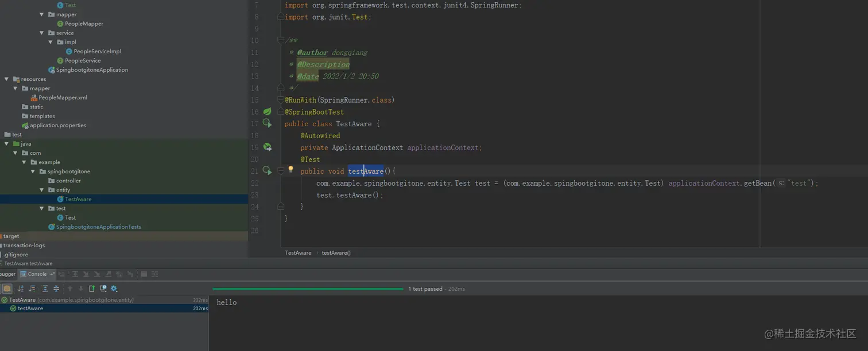868x351 pixels.
Task: Fold the class Javadoc comment at line 10
Action: pyautogui.click(x=281, y=40)
